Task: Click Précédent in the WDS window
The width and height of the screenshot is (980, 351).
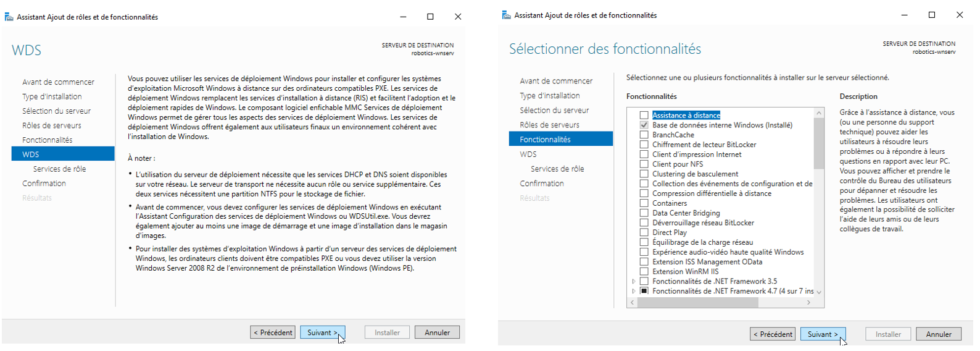Action: 273,332
